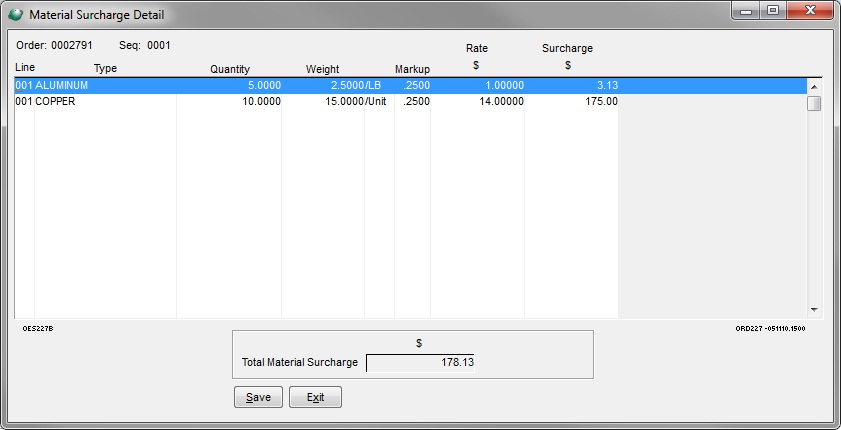Click the /Unit weight unit
Screen dimensions: 841x430
tap(376, 101)
